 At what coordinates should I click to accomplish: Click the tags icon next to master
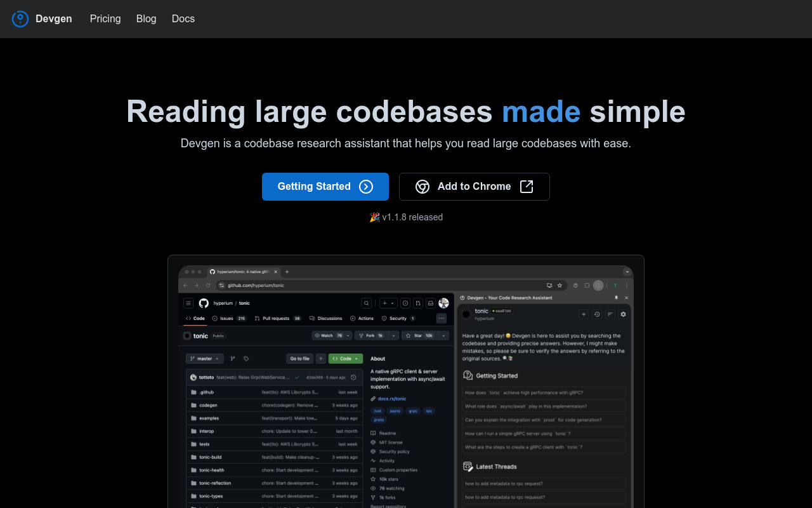pos(246,359)
